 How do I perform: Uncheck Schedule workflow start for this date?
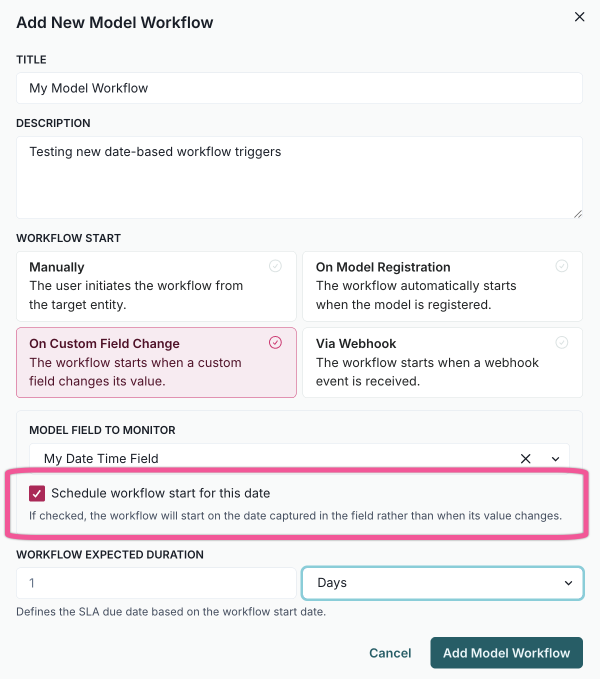[x=37, y=493]
